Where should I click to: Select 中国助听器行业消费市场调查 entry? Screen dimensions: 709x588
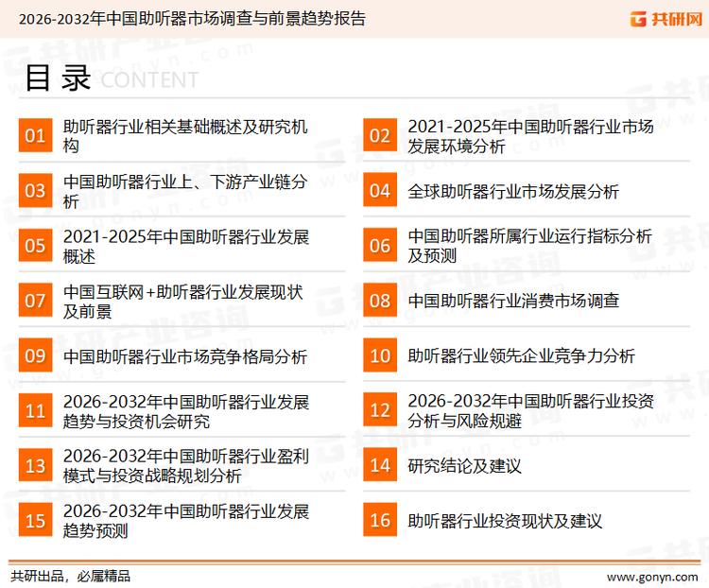pos(513,301)
